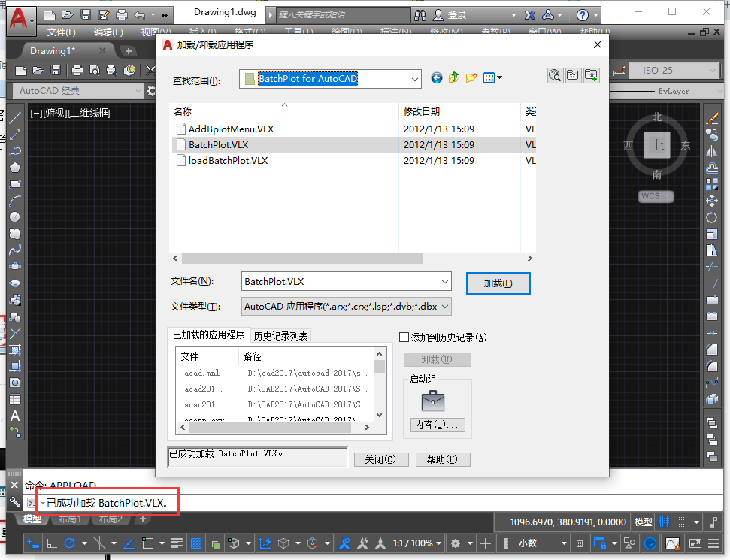Screen dimensions: 730x560
Task: Select the Fillet modify tool
Action: [x=712, y=366]
